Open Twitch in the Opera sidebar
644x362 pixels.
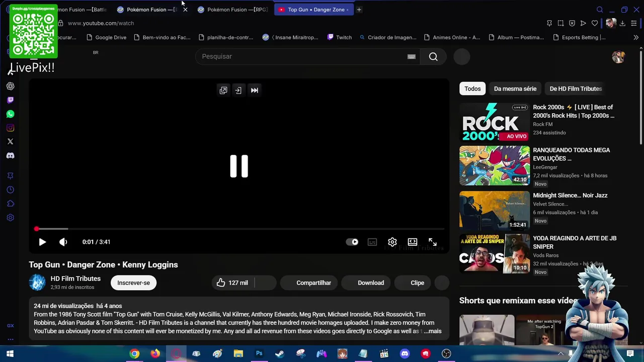10,100
